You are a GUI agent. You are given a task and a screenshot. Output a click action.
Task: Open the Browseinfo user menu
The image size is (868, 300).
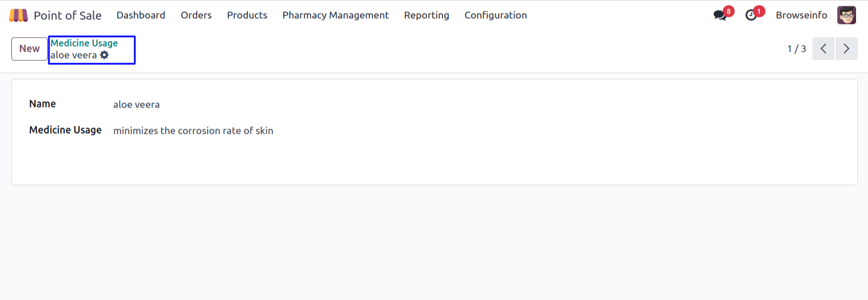click(801, 15)
